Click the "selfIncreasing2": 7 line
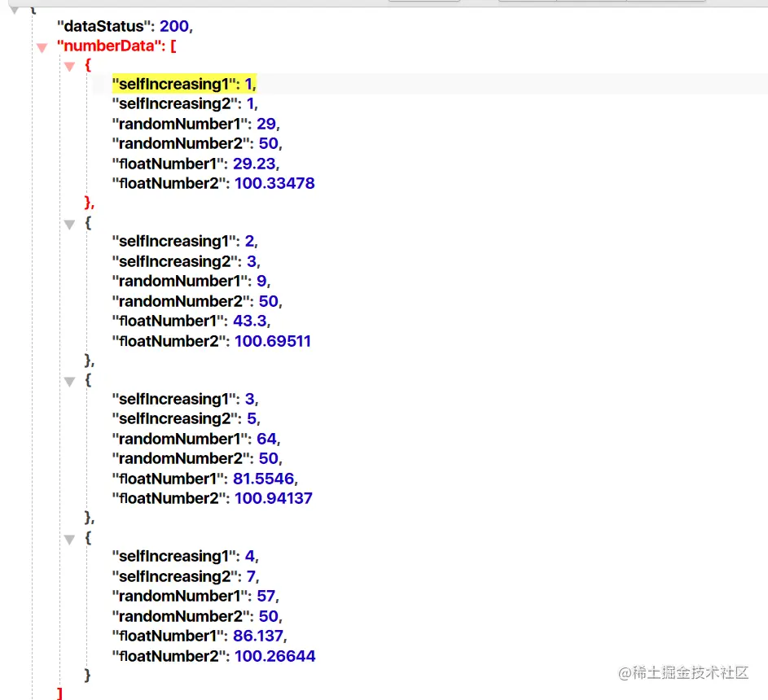The width and height of the screenshot is (768, 700). coord(186,576)
